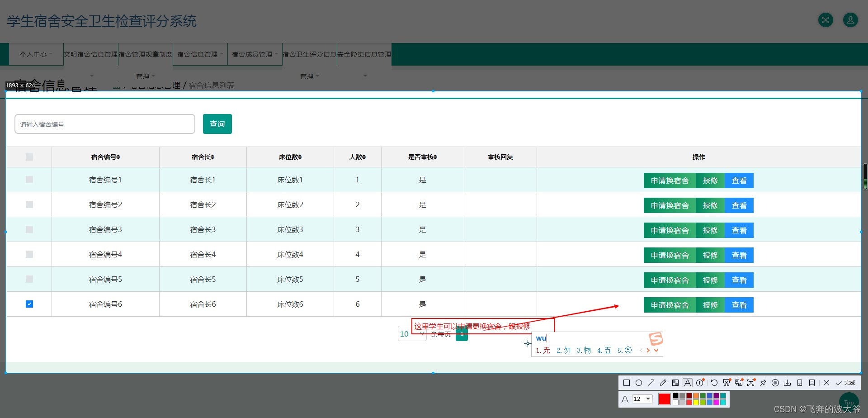Open 宿舍管理规章制度 menu

click(146, 54)
